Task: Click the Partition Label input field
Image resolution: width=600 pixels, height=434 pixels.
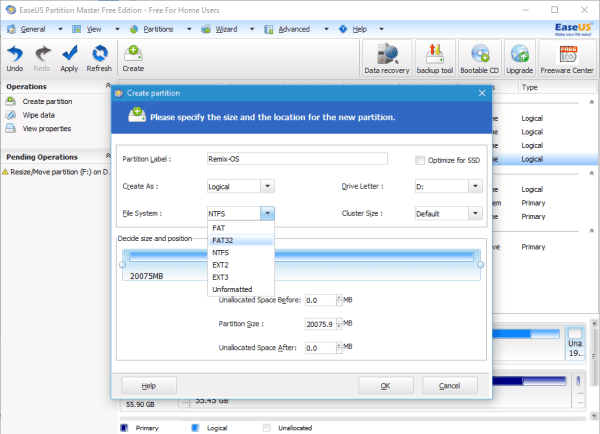Action: pyautogui.click(x=297, y=159)
